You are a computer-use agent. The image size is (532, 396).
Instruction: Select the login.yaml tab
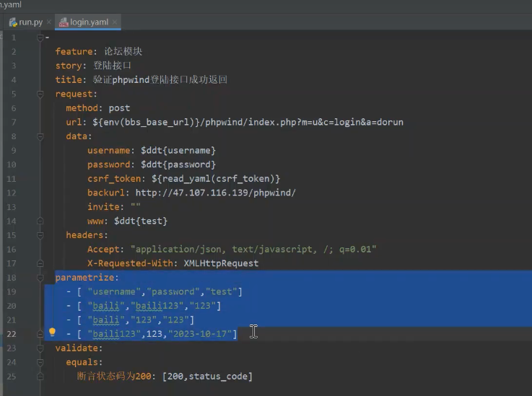click(x=89, y=22)
